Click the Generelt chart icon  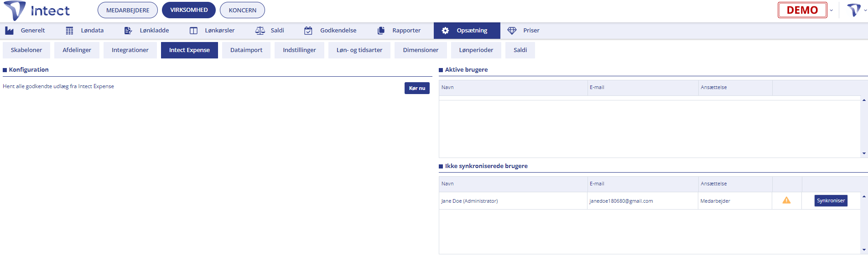(9, 31)
